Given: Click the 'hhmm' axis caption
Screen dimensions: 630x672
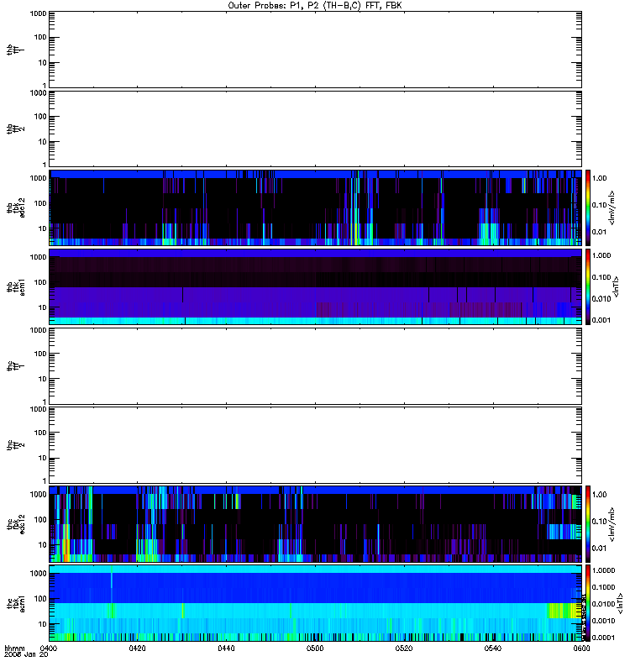Looking at the screenshot, I should (x=14, y=648).
